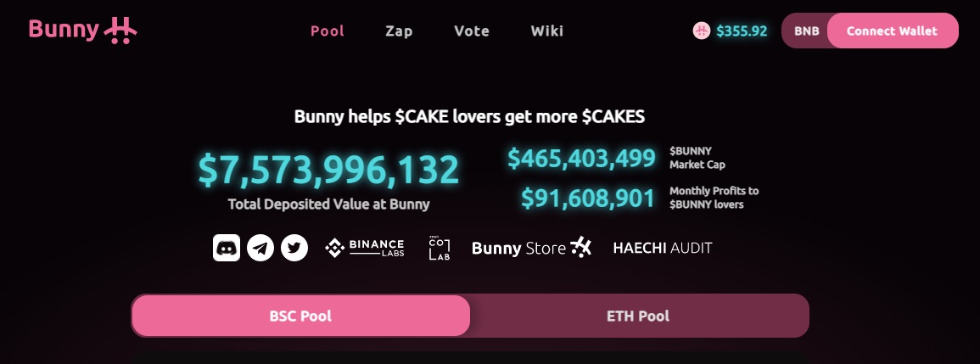Click the $BUNNY Market Cap value
This screenshot has height=364, width=980.
581,158
